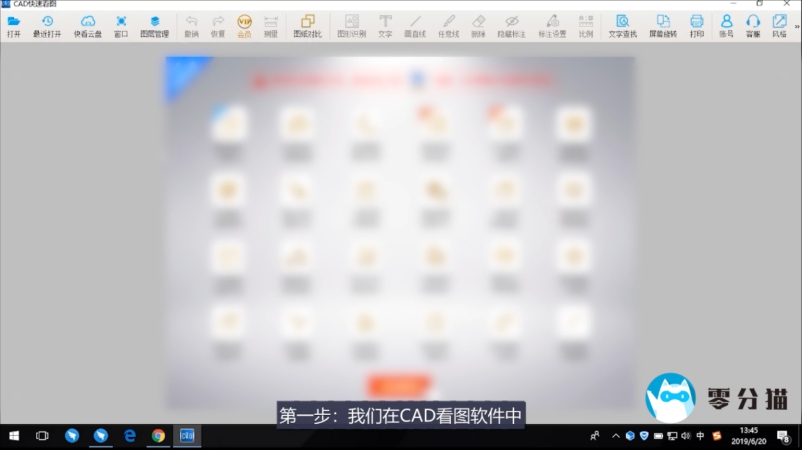
Task: Open Task View on the taskbar
Action: [42, 436]
